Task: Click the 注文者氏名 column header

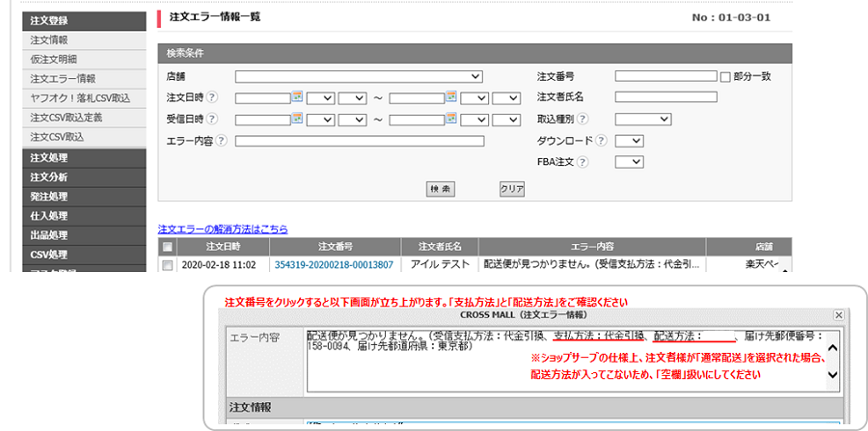Action: tap(440, 247)
